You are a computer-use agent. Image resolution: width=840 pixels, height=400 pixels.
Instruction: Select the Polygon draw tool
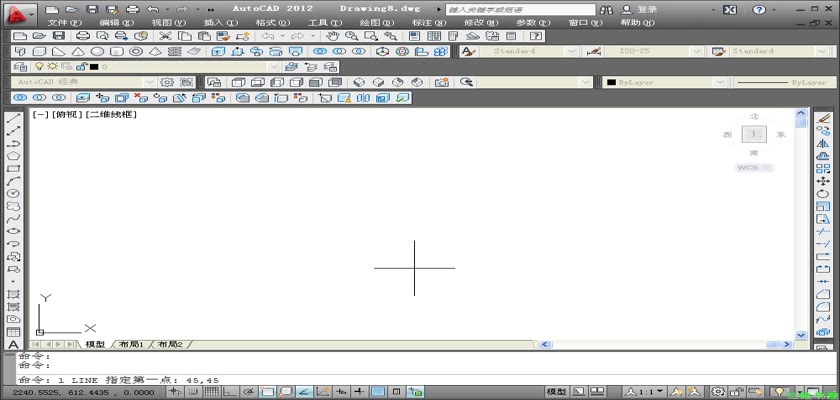pos(13,156)
